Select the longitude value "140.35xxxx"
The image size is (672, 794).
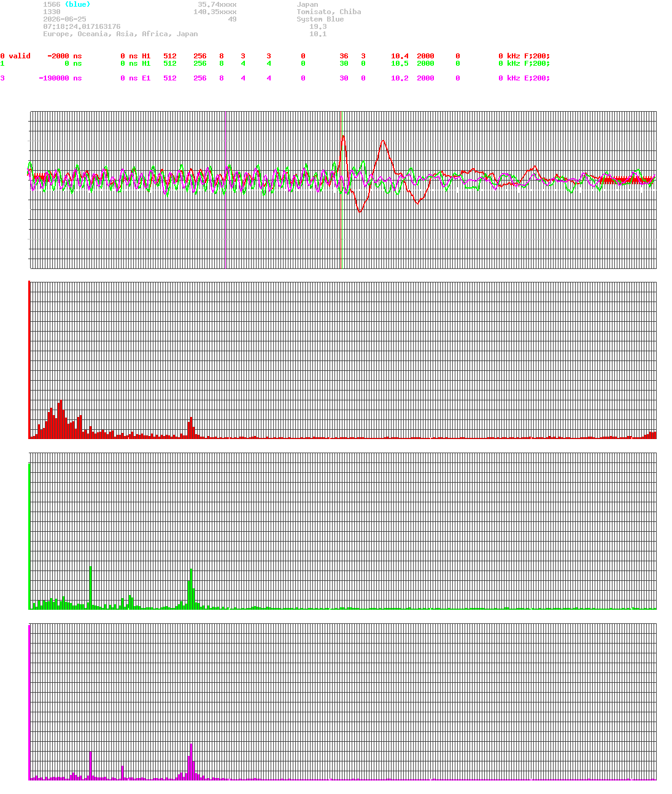(x=215, y=12)
